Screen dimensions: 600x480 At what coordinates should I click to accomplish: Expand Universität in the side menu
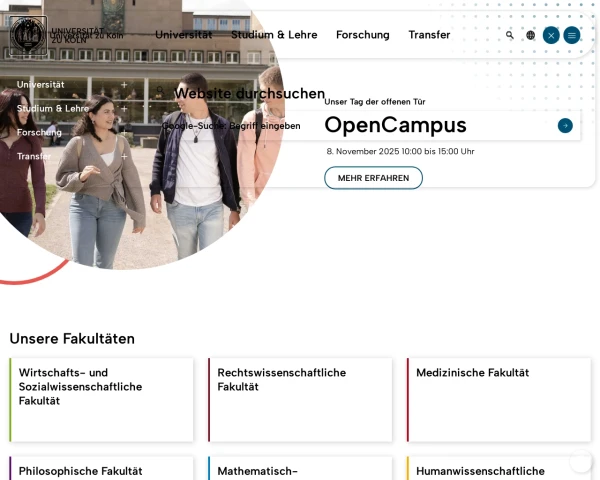coord(124,85)
